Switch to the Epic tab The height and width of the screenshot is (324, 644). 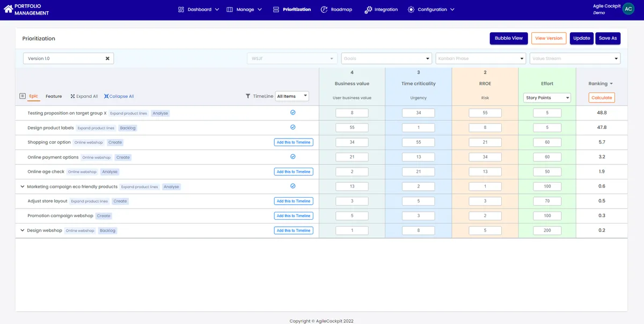(x=34, y=96)
